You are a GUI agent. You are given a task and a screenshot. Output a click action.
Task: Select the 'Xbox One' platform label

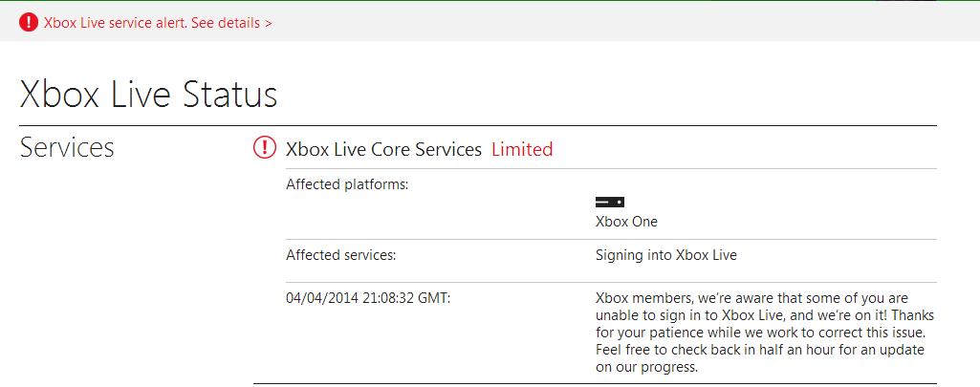(x=626, y=222)
